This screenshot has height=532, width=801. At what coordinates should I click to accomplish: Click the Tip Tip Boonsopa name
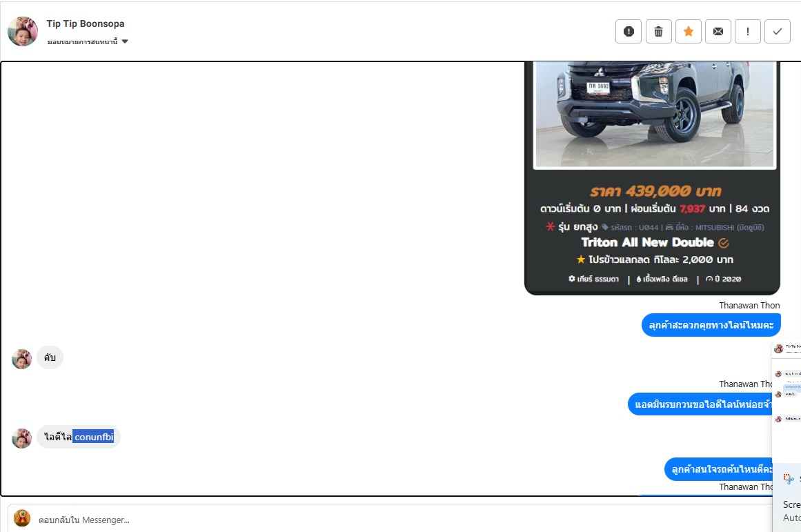pos(86,23)
